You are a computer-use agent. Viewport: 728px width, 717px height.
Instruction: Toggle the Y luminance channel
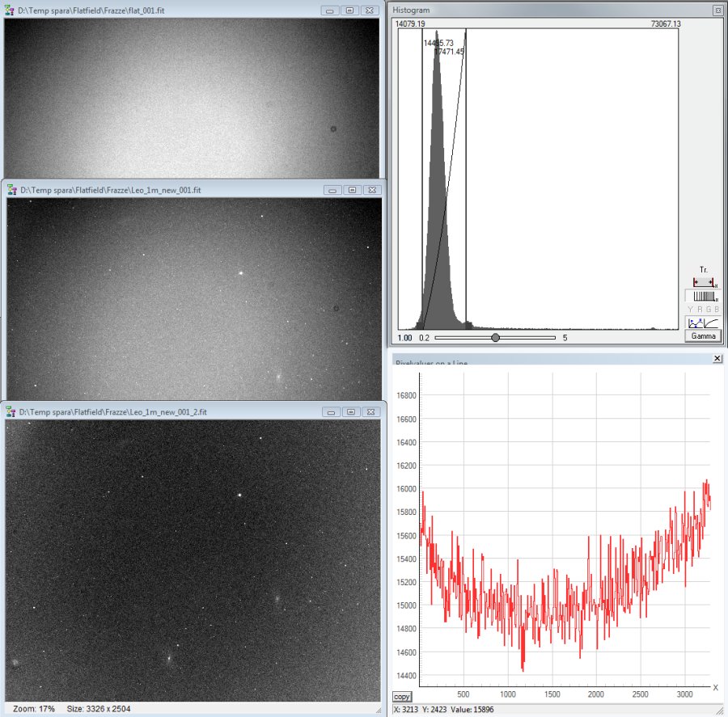click(689, 310)
